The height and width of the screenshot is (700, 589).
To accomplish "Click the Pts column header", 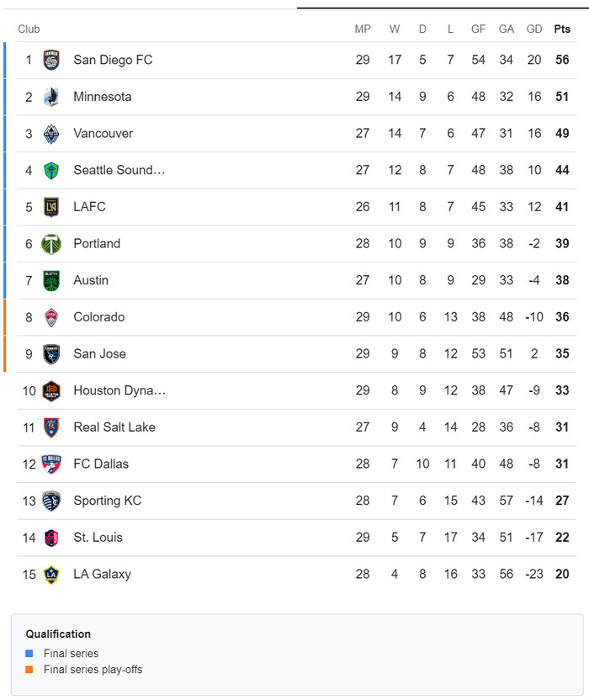I will [562, 29].
